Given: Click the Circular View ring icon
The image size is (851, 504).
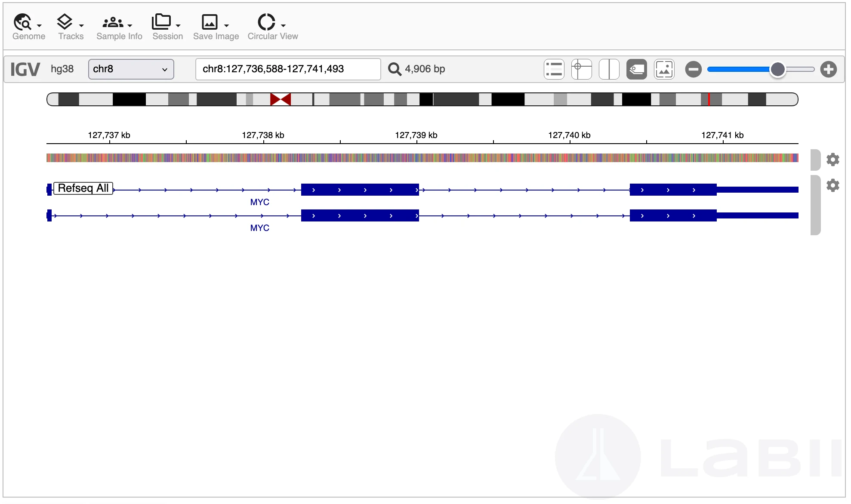Looking at the screenshot, I should [266, 22].
